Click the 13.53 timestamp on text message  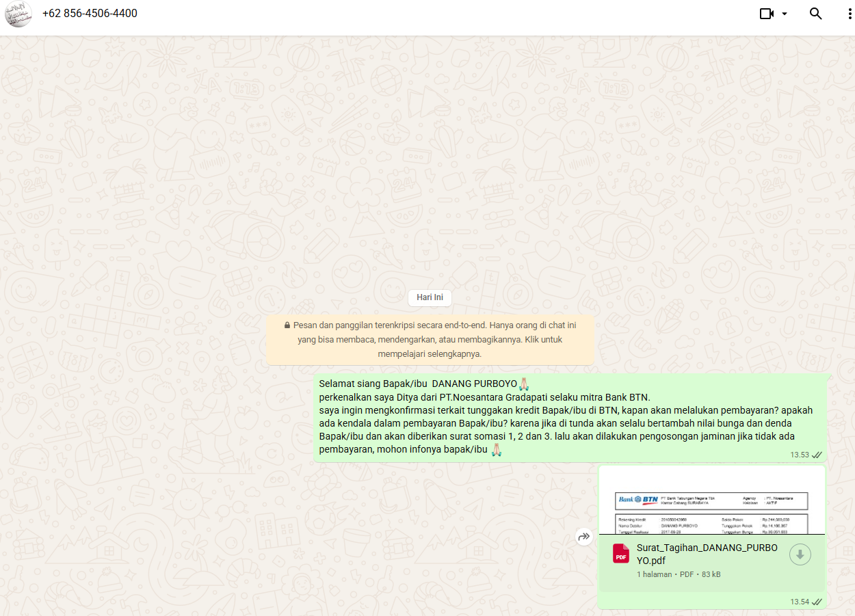tap(800, 455)
